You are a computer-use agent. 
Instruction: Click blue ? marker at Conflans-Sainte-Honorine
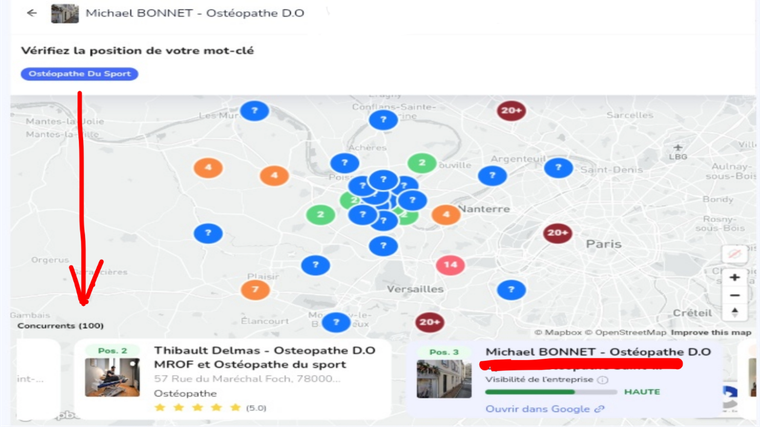tap(383, 119)
